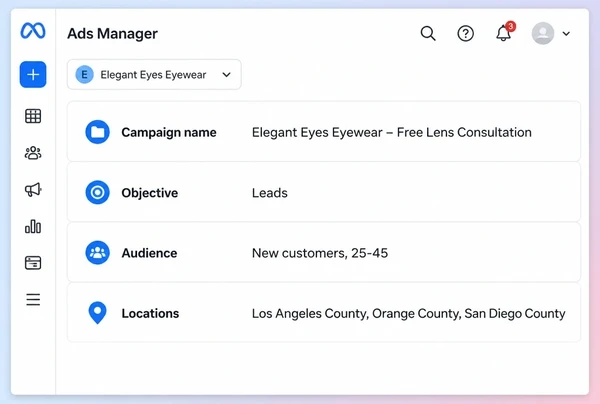Click the Meta logo icon
Viewport: 600px width, 404px height.
33,31
